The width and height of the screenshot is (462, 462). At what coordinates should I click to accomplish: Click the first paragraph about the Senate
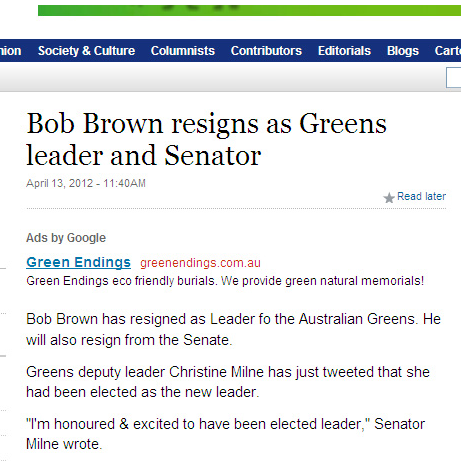(233, 330)
